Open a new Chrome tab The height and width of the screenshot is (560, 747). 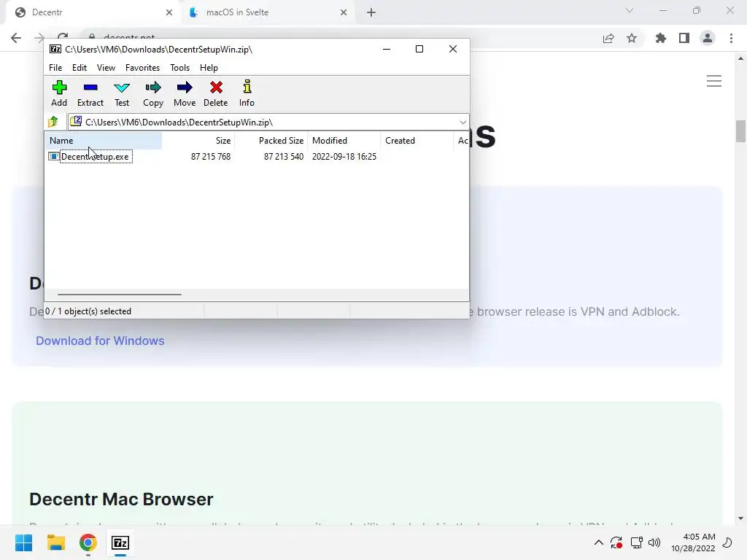tap(371, 12)
